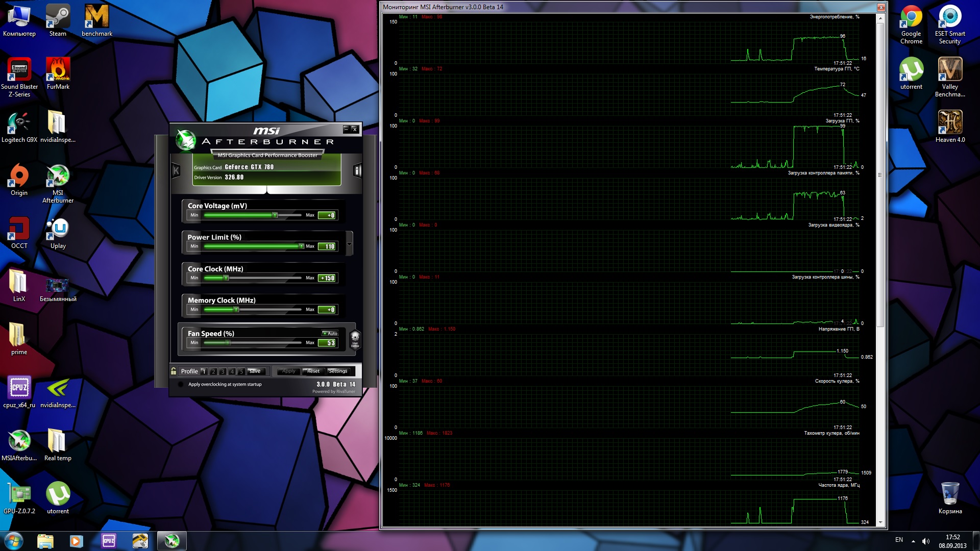Enable Apply overclocking at system startup
The height and width of the screenshot is (551, 980).
[x=181, y=384]
